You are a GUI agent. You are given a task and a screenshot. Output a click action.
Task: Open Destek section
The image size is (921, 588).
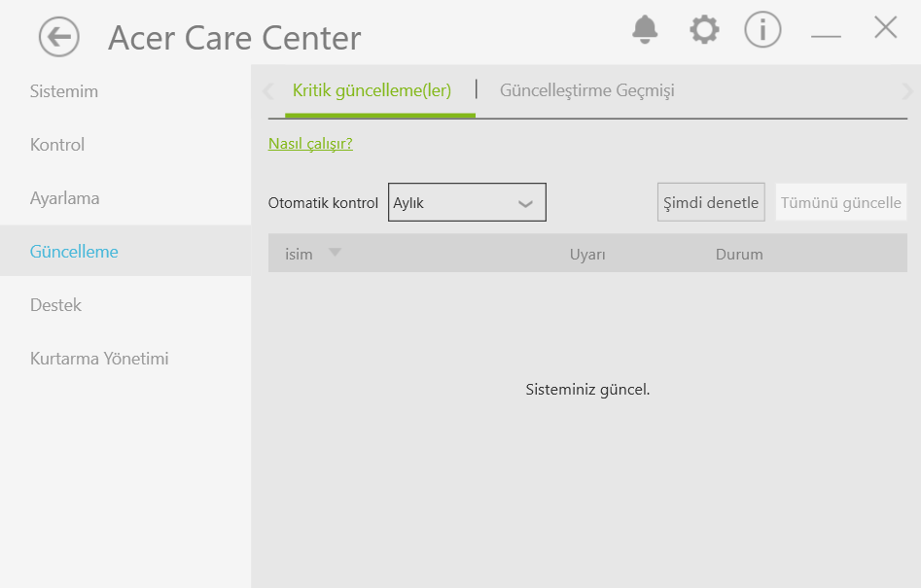point(55,305)
